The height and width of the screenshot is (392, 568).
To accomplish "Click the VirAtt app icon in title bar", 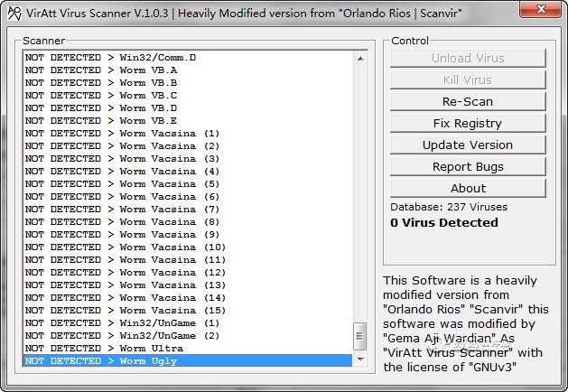I will coord(14,14).
